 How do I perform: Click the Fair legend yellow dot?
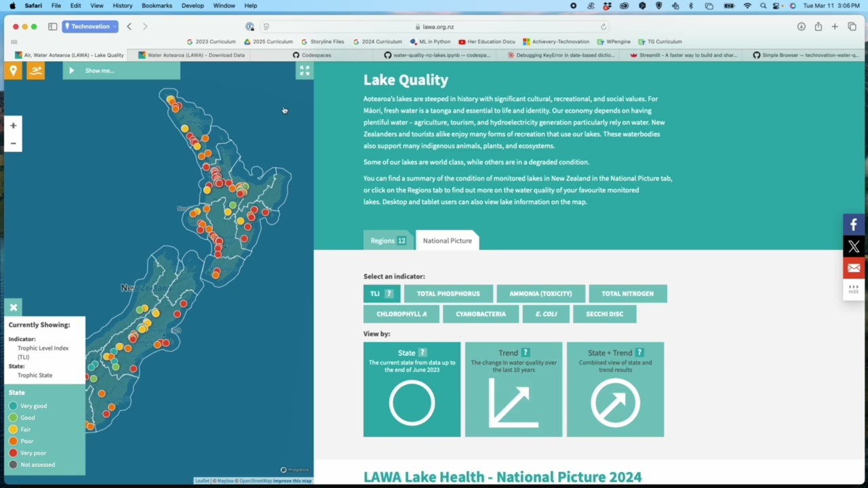coord(13,429)
